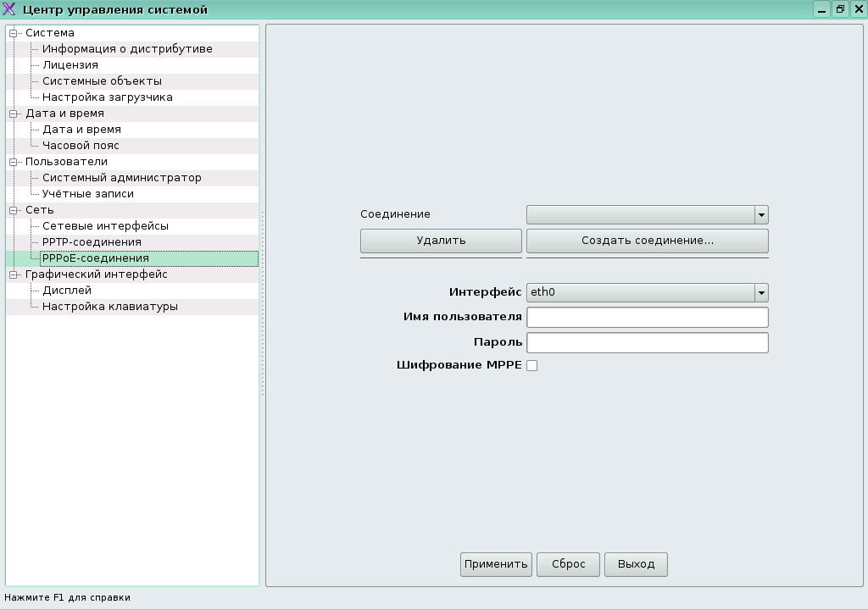Click the X application icon in title bar
Image resolution: width=868 pixels, height=610 pixels.
[10, 10]
